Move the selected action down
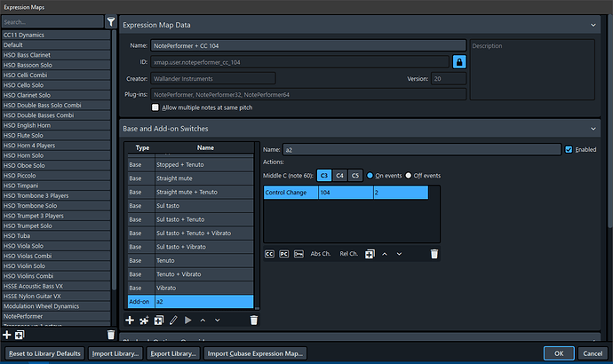Viewport: 613px width, 364px height. 399,254
